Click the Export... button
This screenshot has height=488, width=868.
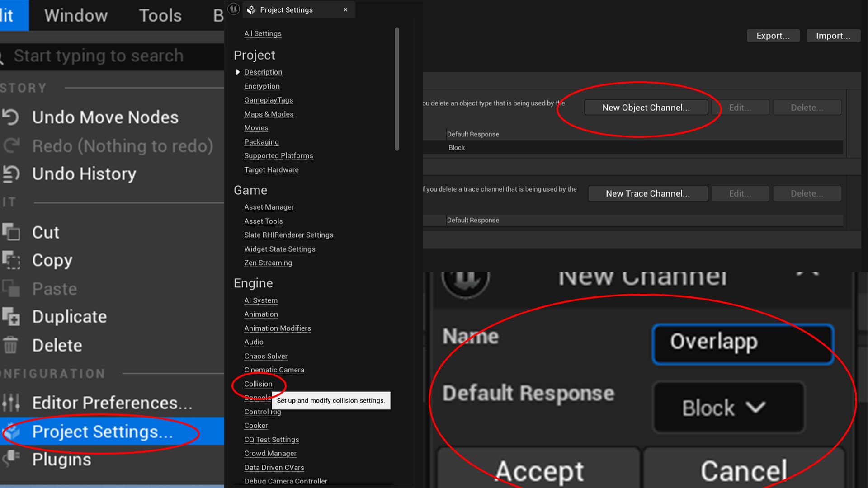(x=773, y=36)
